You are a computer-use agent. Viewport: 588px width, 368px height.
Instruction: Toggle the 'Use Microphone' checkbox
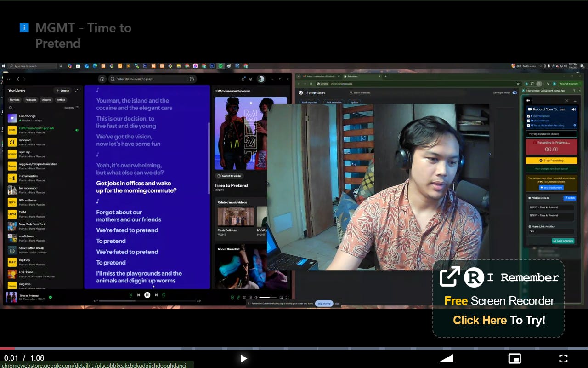pos(529,116)
